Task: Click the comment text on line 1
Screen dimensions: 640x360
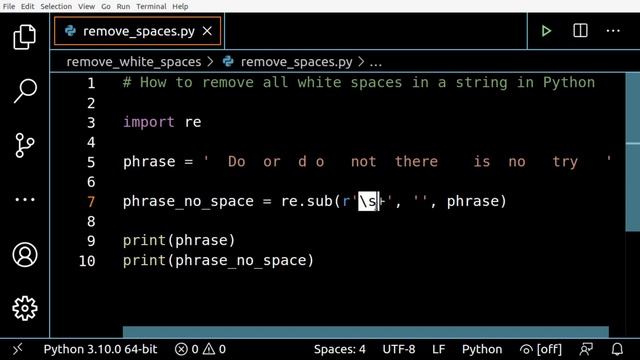Action: tap(359, 82)
